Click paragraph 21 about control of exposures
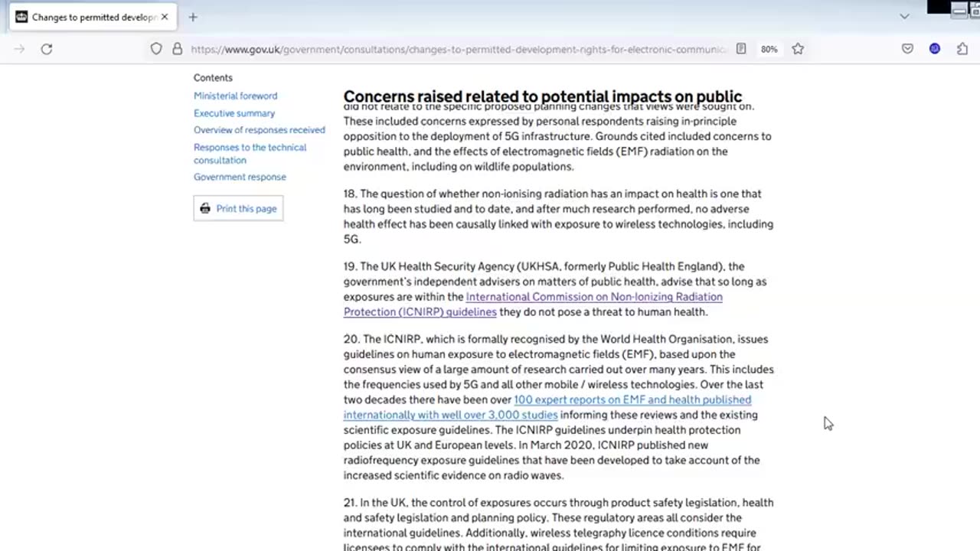980x551 pixels. pos(558,525)
